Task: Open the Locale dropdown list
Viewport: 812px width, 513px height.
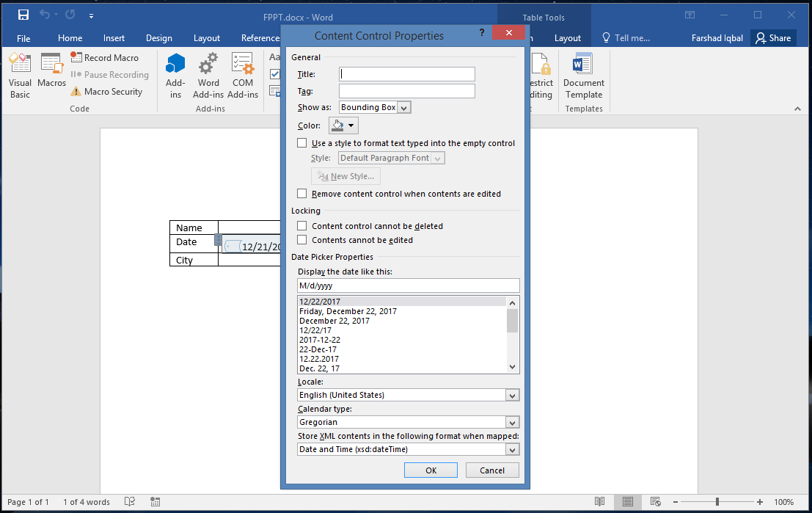Action: [x=512, y=396]
